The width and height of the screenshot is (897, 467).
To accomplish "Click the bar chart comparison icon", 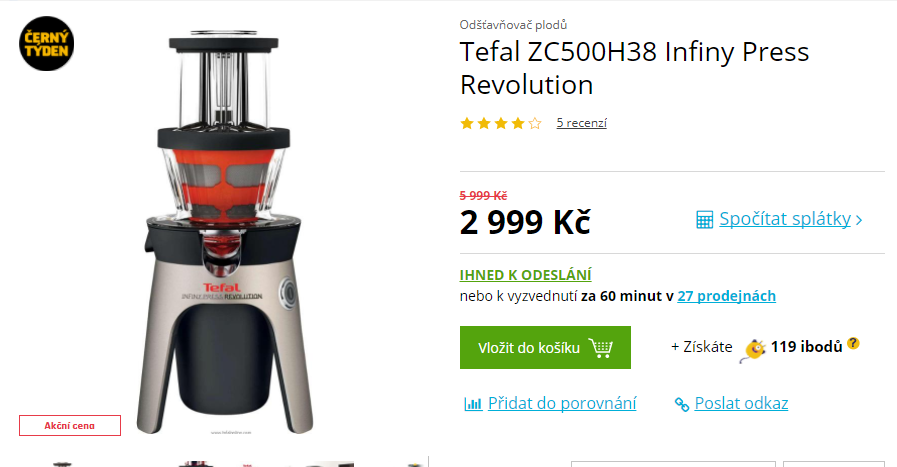I will [x=473, y=404].
